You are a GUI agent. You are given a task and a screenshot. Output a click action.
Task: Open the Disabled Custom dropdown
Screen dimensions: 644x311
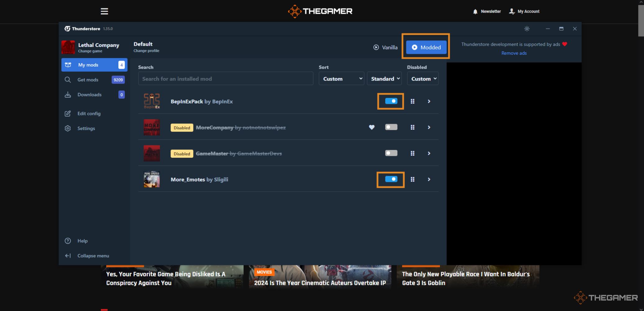tap(423, 79)
